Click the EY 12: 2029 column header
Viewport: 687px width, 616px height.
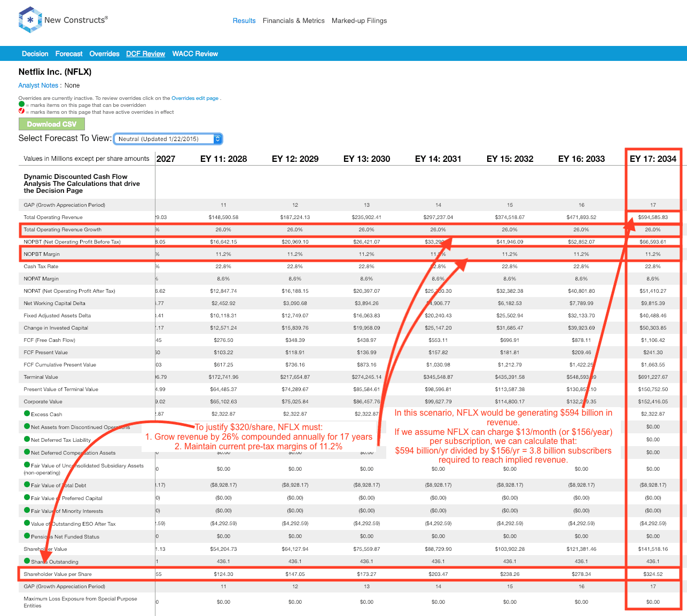click(295, 159)
